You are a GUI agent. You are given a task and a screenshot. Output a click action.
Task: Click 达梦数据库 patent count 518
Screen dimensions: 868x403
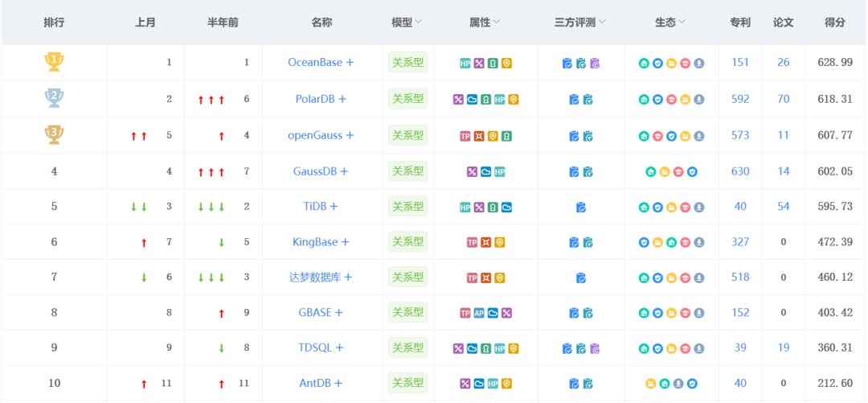(740, 278)
